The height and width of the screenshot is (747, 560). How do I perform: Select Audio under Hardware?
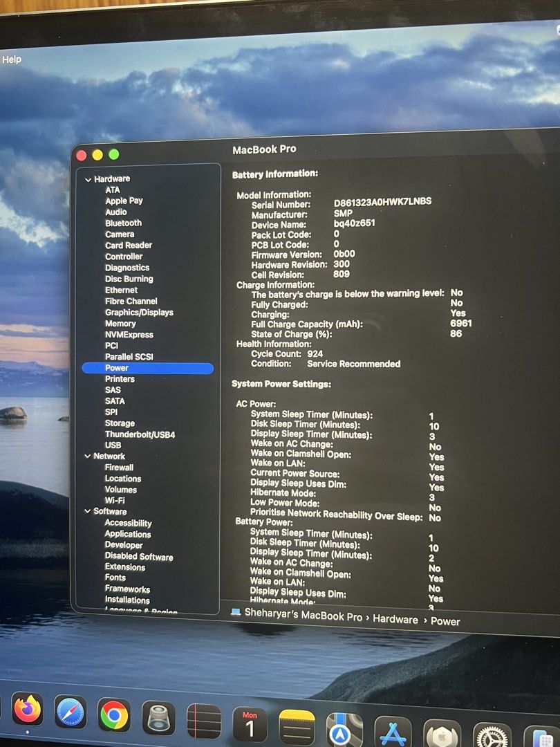(115, 212)
